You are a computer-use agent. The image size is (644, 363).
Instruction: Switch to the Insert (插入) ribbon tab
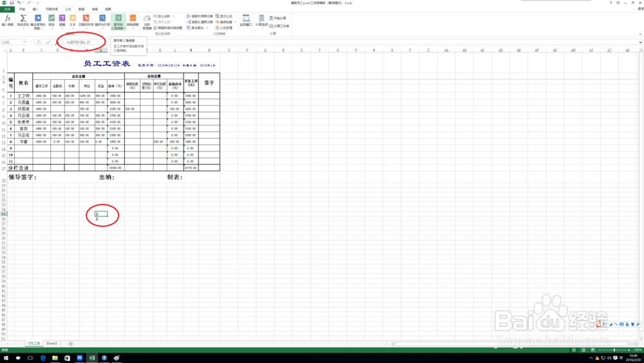point(35,9)
